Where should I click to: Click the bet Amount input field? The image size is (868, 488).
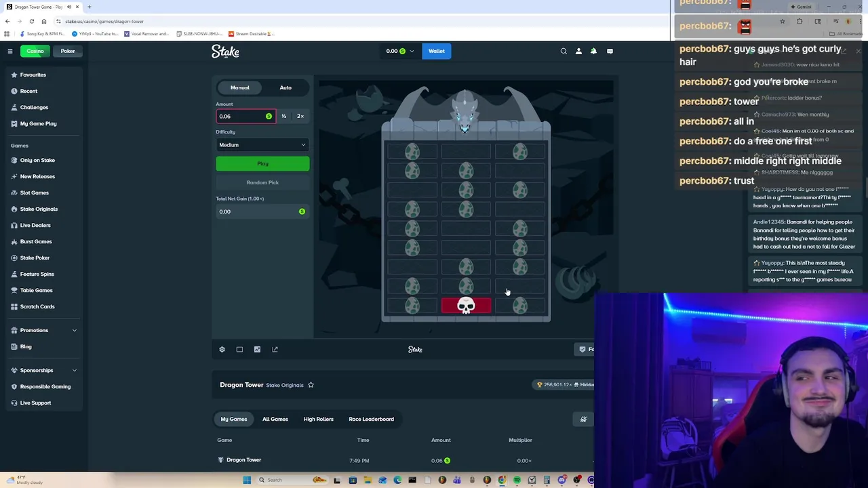(245, 116)
